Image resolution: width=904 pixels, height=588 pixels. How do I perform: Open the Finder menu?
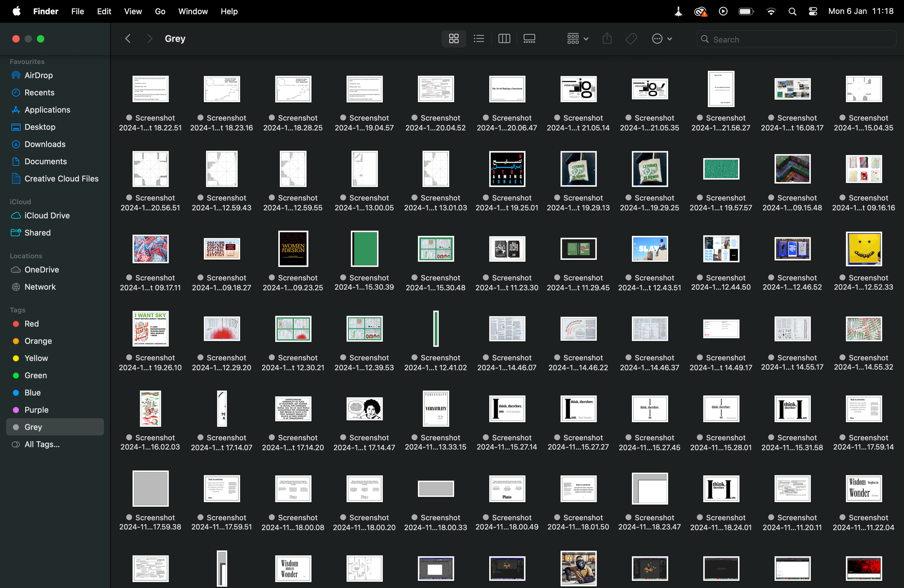tap(46, 11)
